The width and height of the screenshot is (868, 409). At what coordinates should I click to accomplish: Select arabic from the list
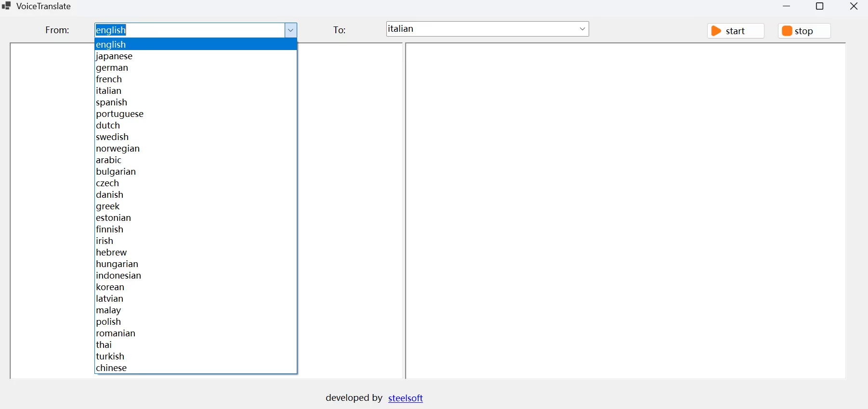point(196,160)
